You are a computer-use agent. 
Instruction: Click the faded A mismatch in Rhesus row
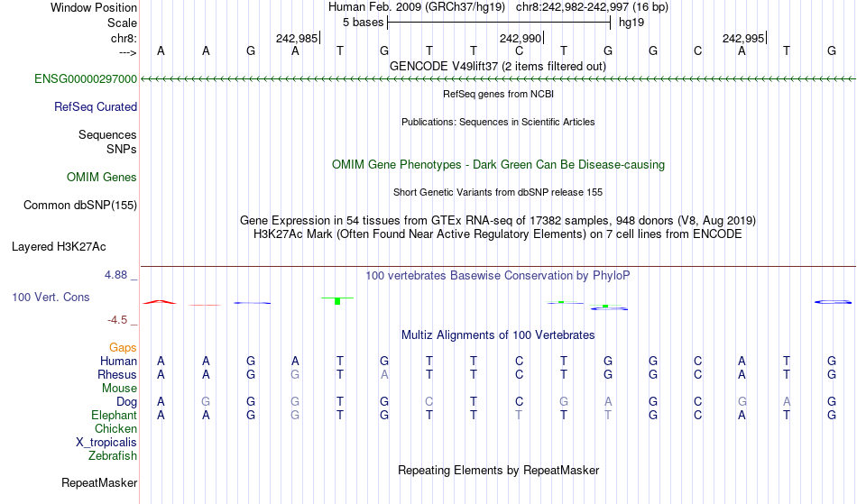click(x=384, y=374)
